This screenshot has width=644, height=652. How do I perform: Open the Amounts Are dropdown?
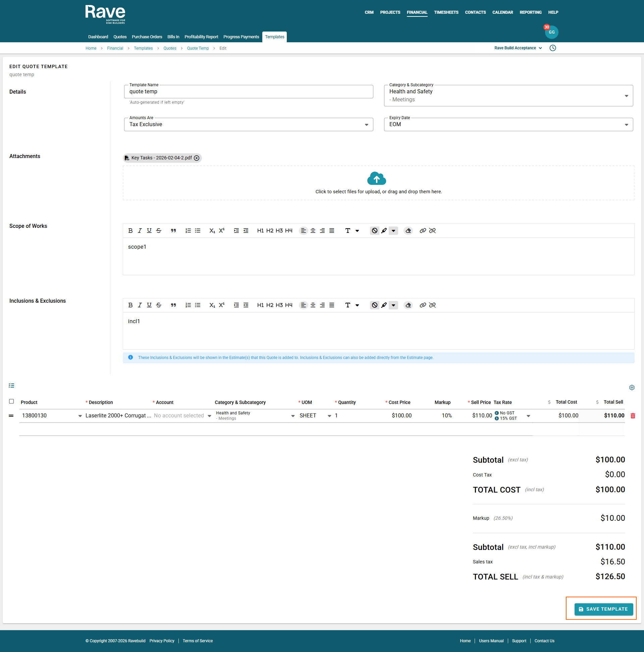pos(366,125)
